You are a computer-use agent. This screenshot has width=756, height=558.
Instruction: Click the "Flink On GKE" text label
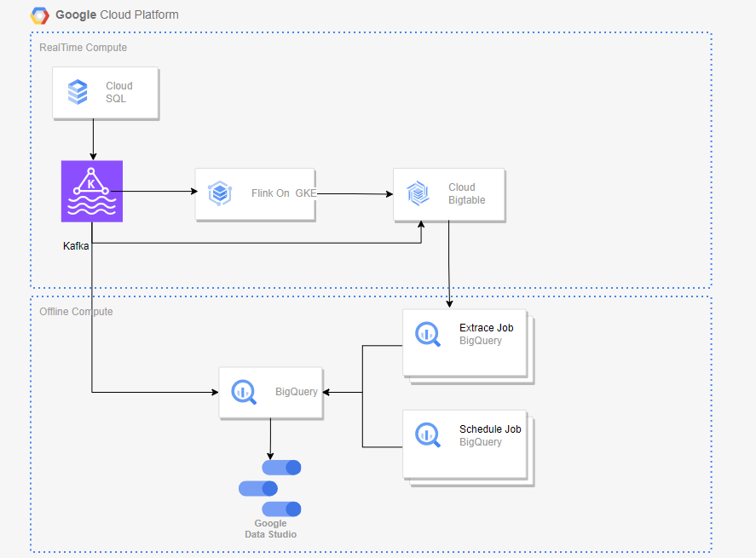(283, 193)
